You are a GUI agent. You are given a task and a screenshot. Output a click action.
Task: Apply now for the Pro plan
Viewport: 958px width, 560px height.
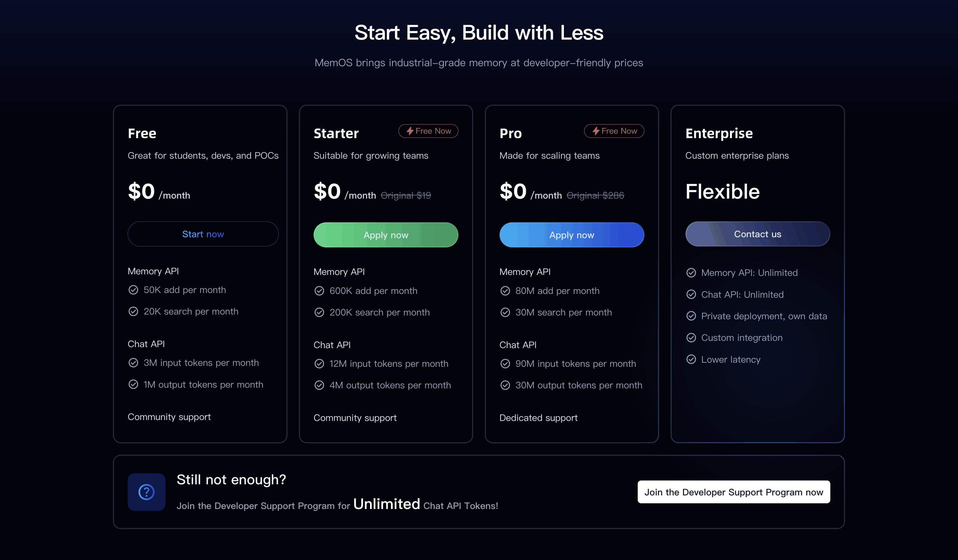[x=572, y=235]
